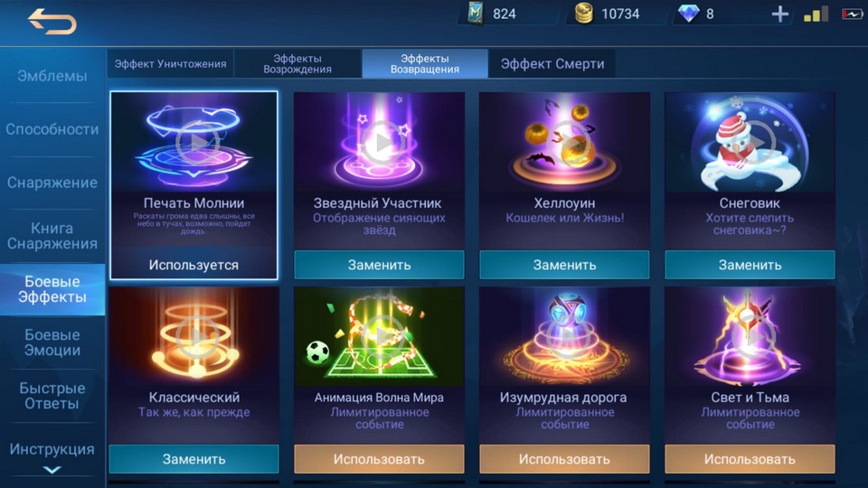Tap the gold coins icon

pyautogui.click(x=583, y=14)
